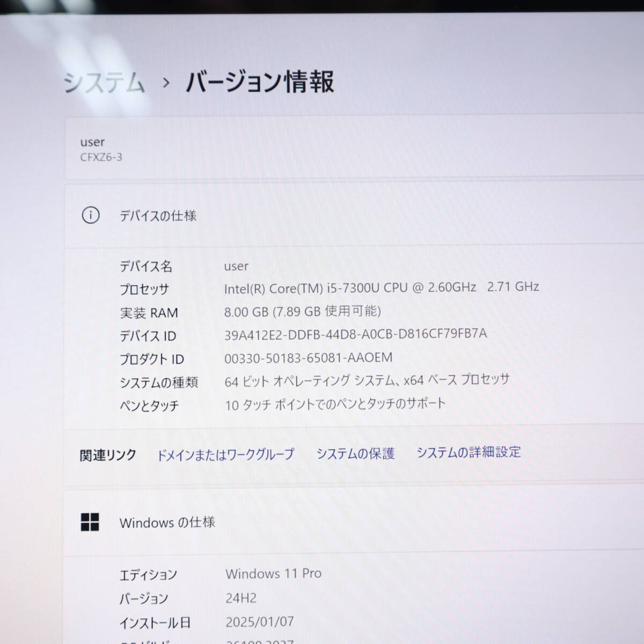The image size is (644, 644).
Task: Select システムの種類 value 64 ビット
Action: [367, 380]
